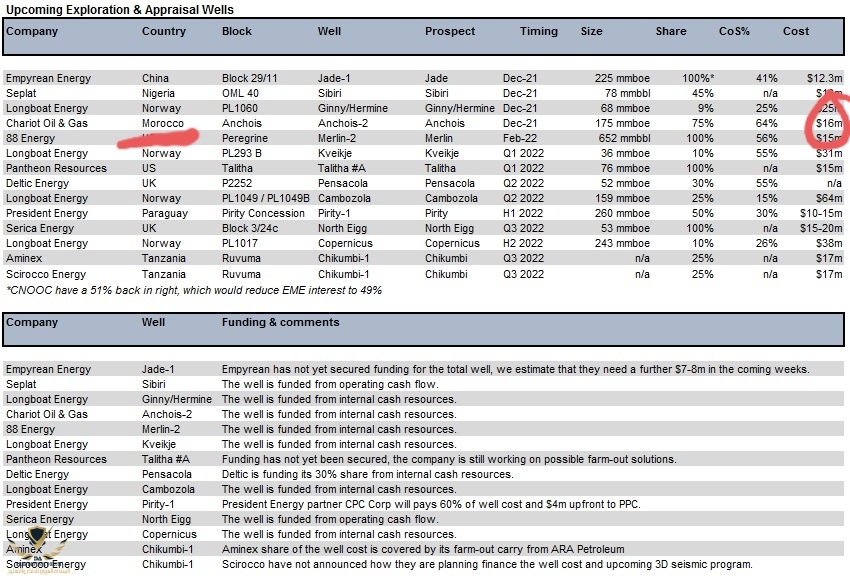Select the 'CoS%' column header

(735, 31)
